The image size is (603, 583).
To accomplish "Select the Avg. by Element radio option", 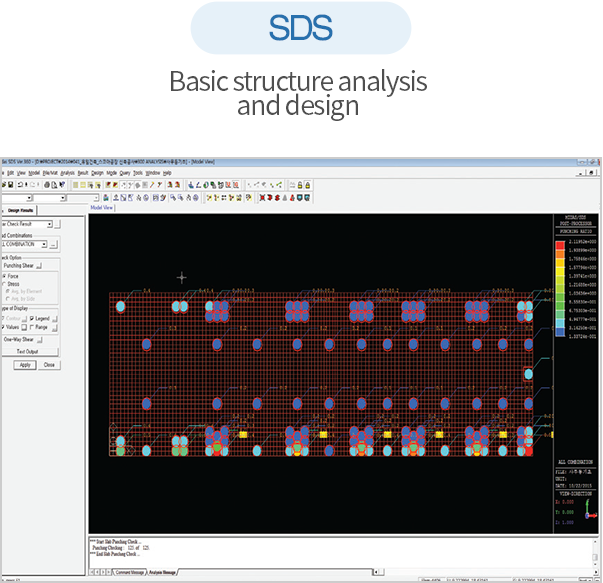I will point(8,291).
